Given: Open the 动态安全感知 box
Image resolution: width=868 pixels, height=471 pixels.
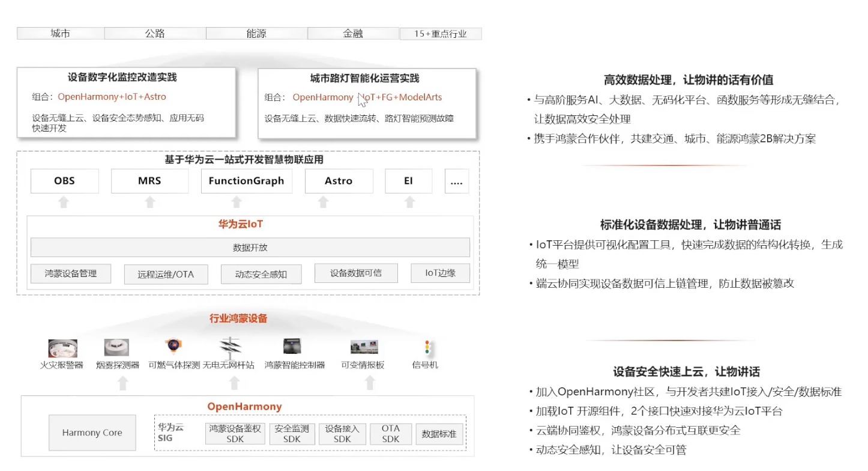Looking at the screenshot, I should (x=262, y=275).
